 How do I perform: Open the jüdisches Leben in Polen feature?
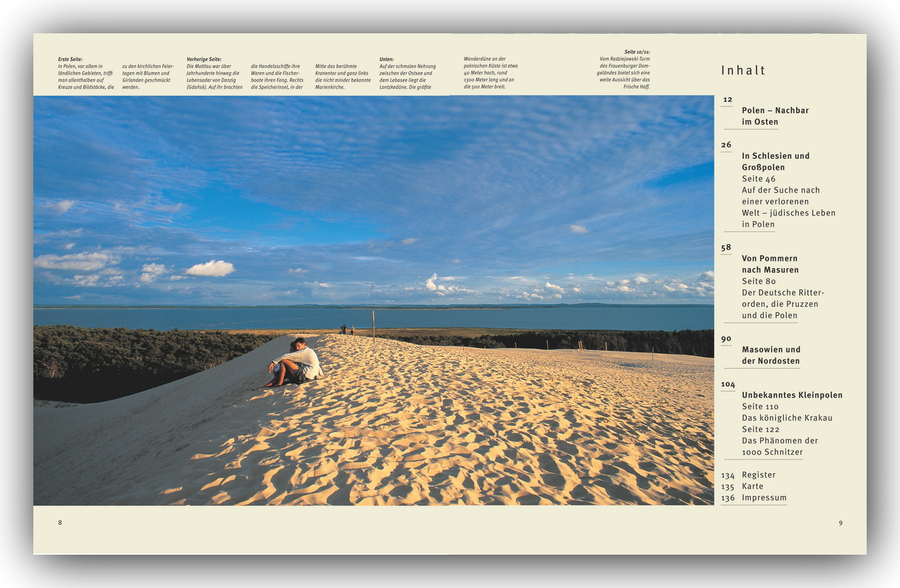click(788, 207)
